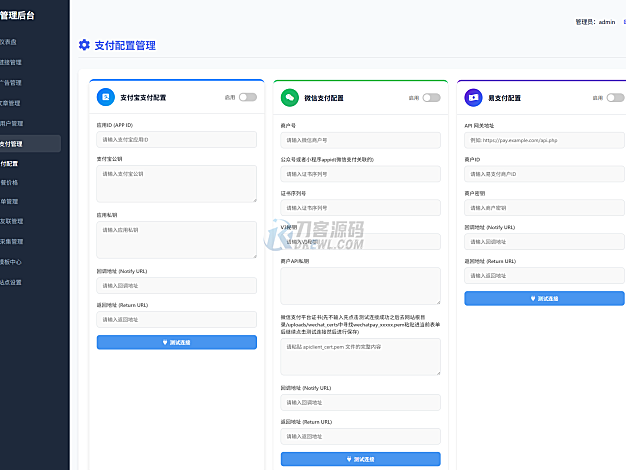This screenshot has width=626, height=470.
Task: Focus Alipay 返回地址 (Return URL) field
Action: [x=177, y=319]
